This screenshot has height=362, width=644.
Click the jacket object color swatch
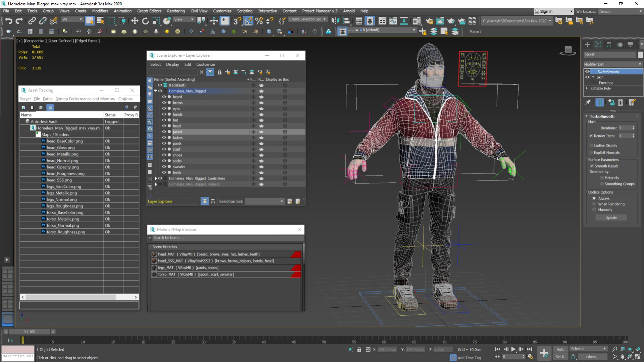coord(640,55)
